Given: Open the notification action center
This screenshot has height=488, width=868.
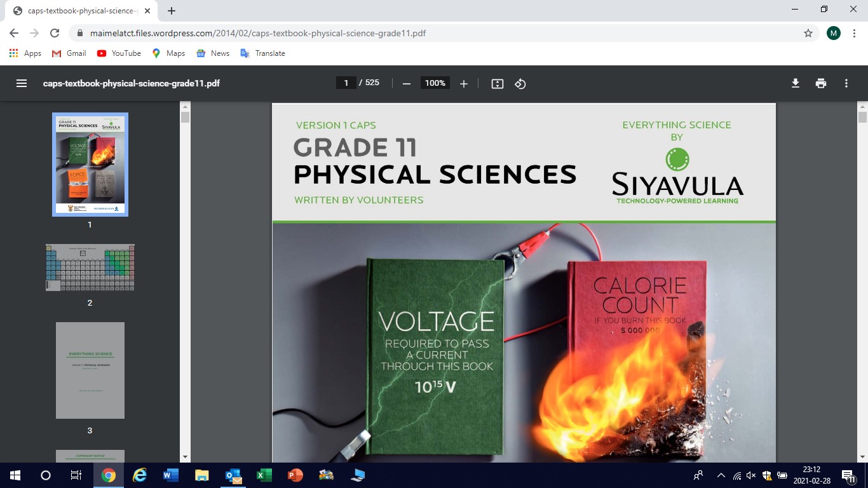Looking at the screenshot, I should point(848,475).
